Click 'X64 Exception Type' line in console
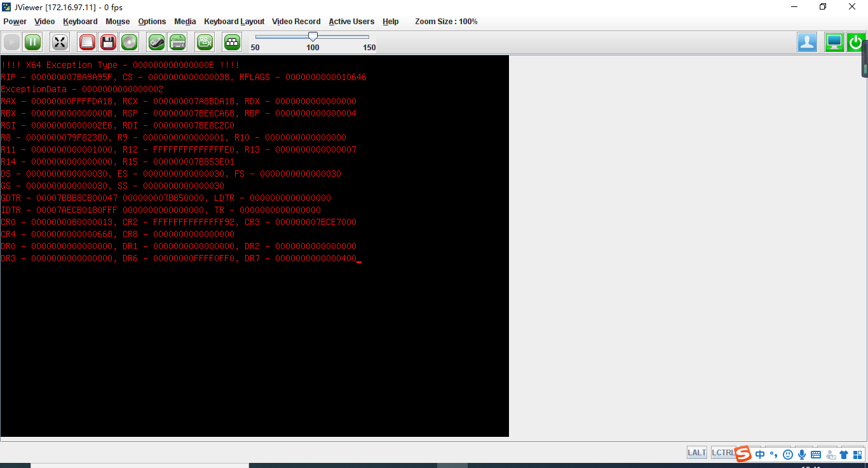Image resolution: width=868 pixels, height=468 pixels. pyautogui.click(x=120, y=65)
